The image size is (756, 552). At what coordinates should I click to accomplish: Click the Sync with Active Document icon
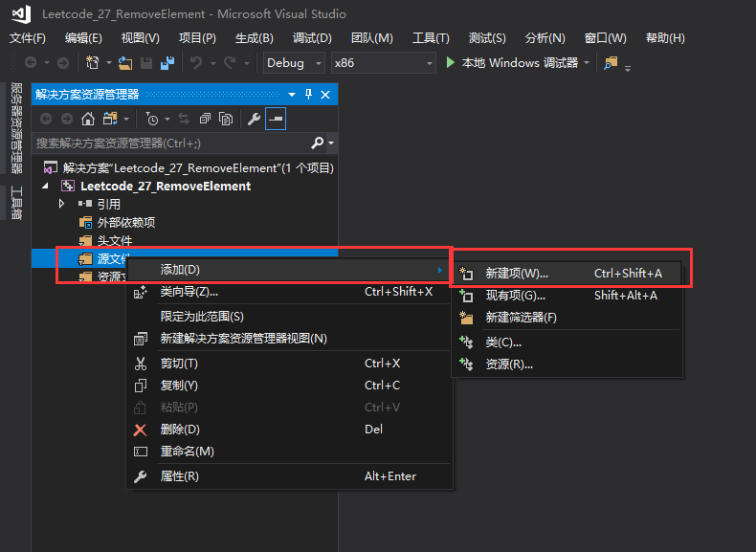[184, 119]
